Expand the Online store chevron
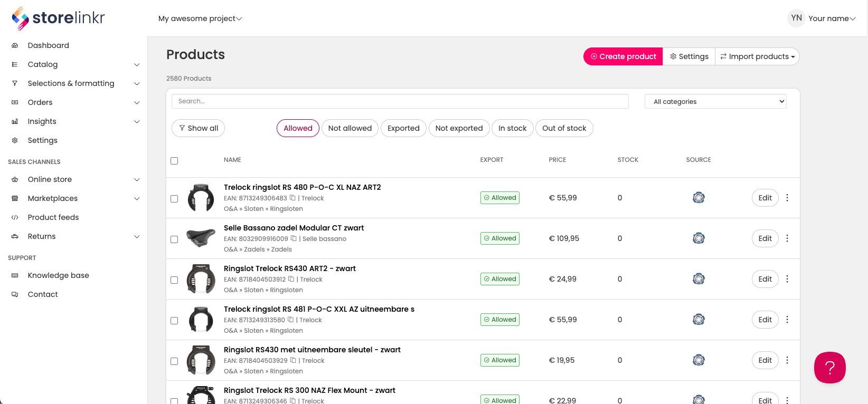The width and height of the screenshot is (868, 404). click(x=137, y=180)
